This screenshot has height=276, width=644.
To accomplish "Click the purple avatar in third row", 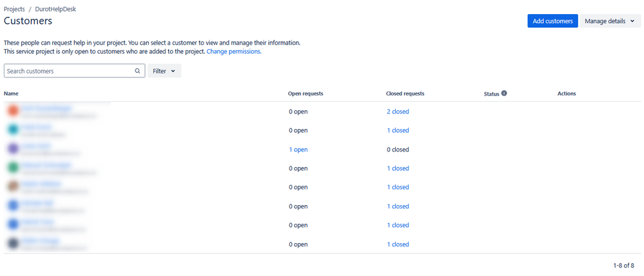I will coord(13,149).
